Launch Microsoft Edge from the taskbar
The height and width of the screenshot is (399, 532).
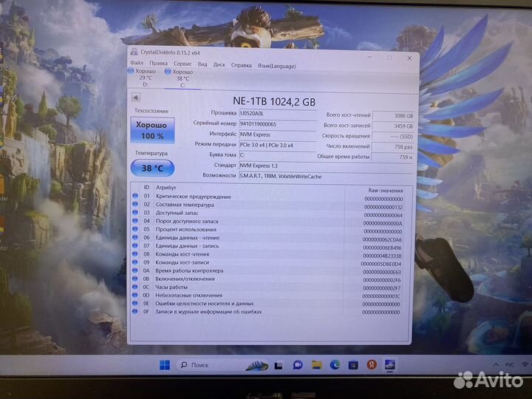(335, 365)
